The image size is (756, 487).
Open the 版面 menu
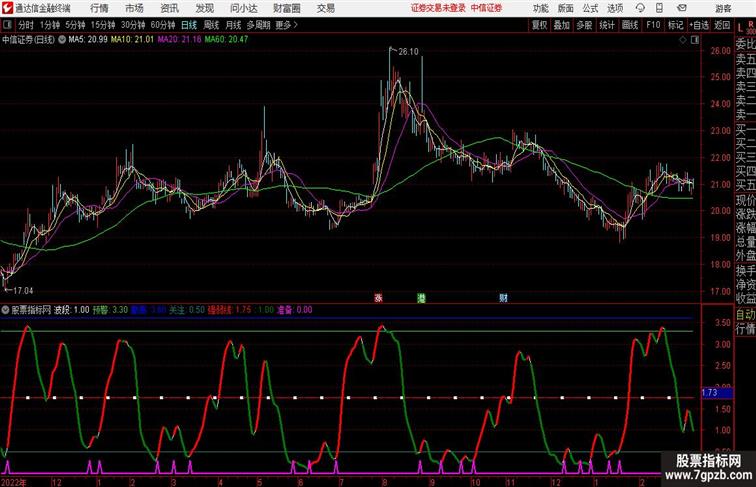click(x=565, y=8)
